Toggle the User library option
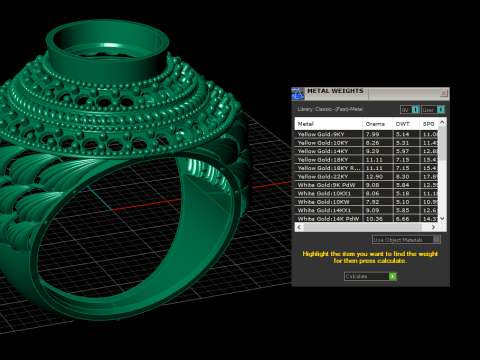Image resolution: width=480 pixels, height=360 pixels. point(433,110)
